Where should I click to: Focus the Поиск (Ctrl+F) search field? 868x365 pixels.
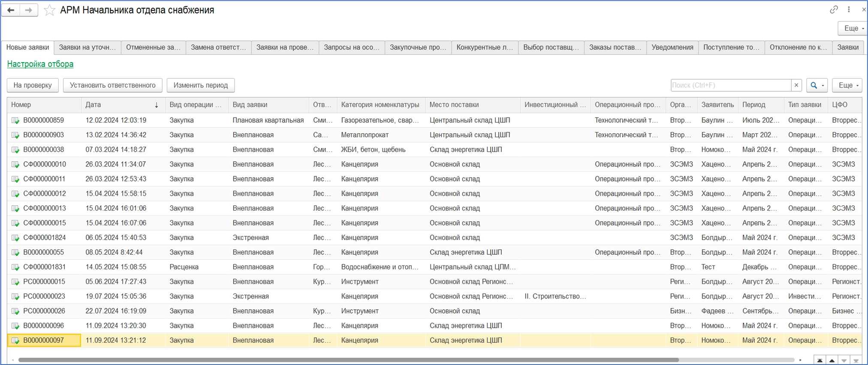tap(730, 85)
